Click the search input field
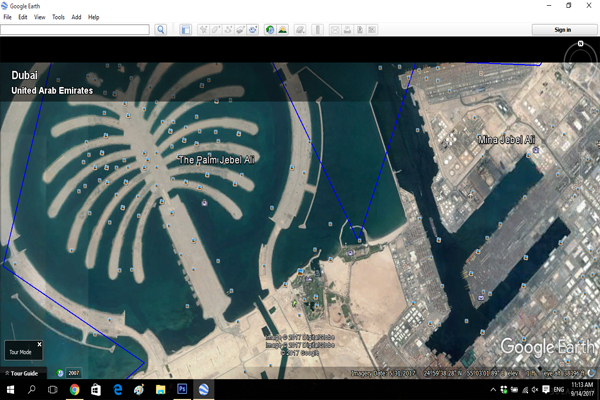 click(75, 29)
